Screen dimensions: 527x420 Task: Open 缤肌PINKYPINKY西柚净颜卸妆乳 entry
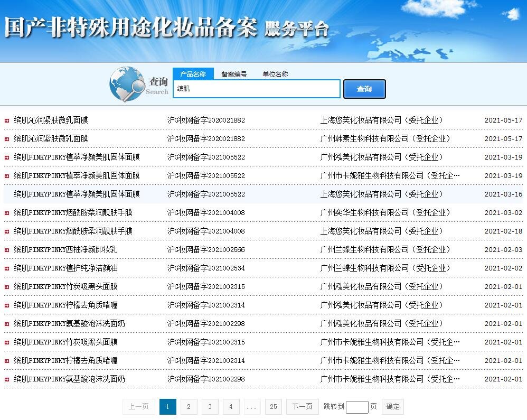[65, 249]
